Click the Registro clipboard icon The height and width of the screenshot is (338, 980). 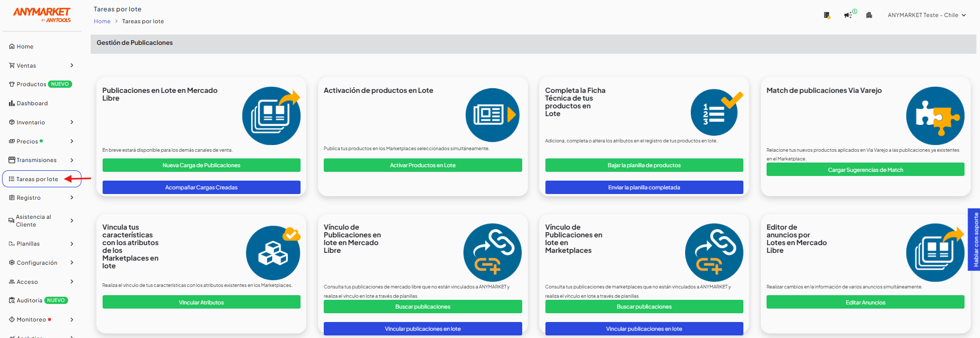(11, 198)
